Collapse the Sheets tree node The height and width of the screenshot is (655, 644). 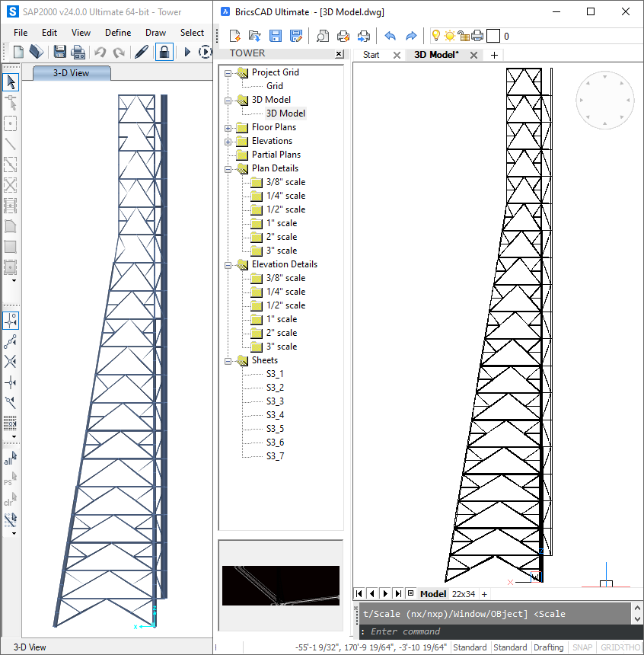[x=228, y=361]
